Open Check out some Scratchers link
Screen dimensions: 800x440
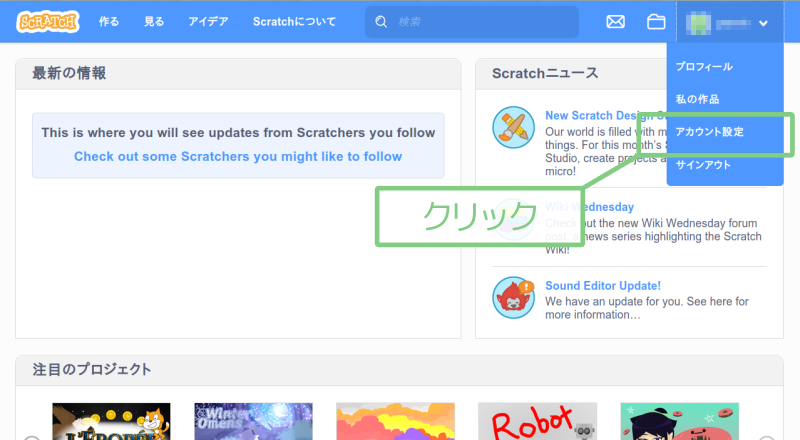pos(238,156)
